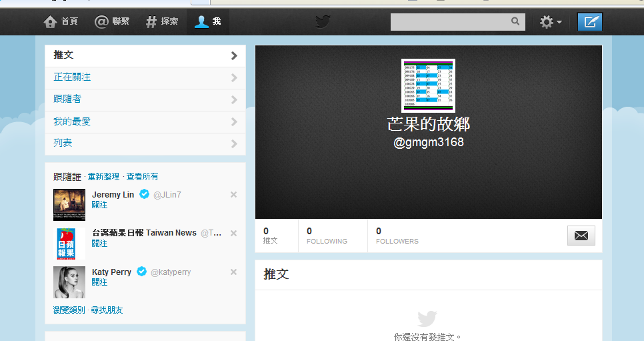Click the Twitter bird logo in top bar

323,22
